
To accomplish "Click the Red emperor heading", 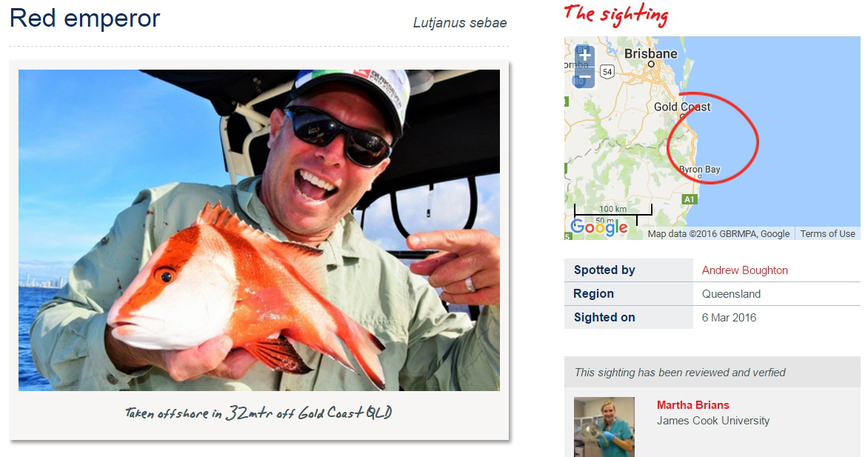I will pyautogui.click(x=84, y=19).
